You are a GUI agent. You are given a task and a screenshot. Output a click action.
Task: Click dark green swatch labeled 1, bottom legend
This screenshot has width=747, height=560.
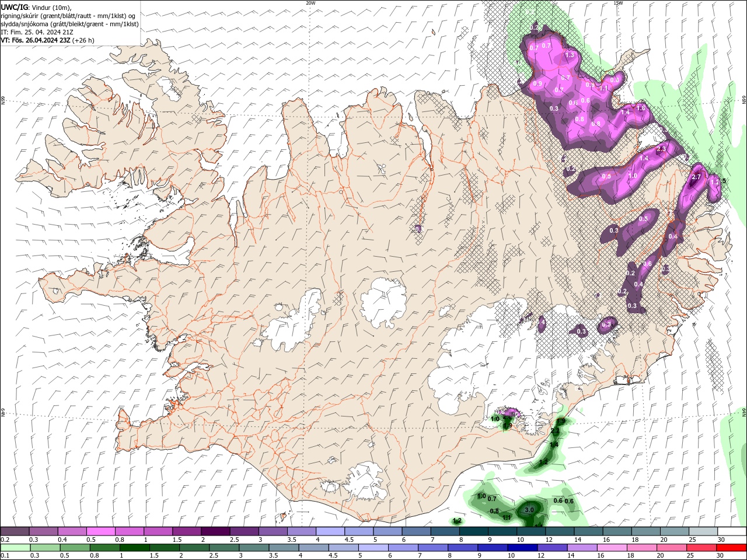point(134,548)
